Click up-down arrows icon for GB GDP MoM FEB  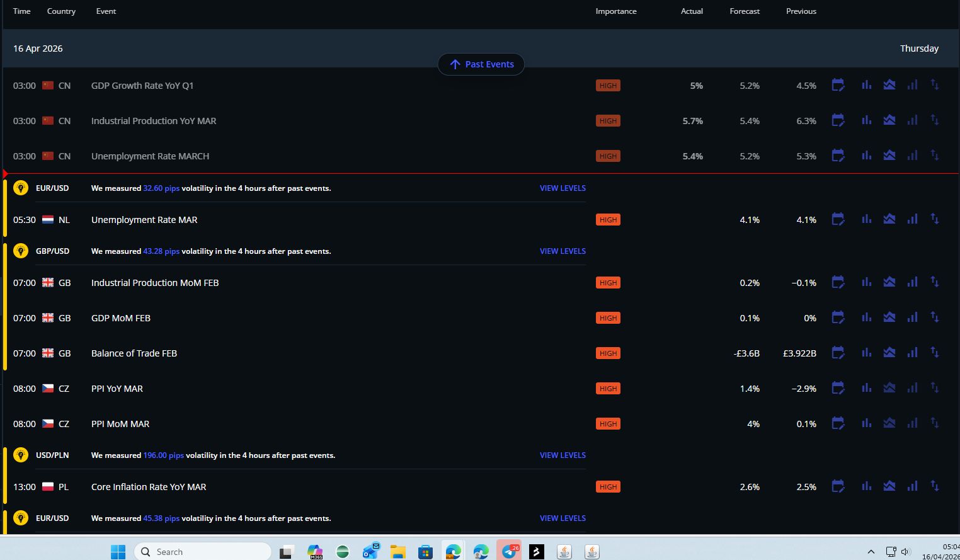(x=935, y=317)
